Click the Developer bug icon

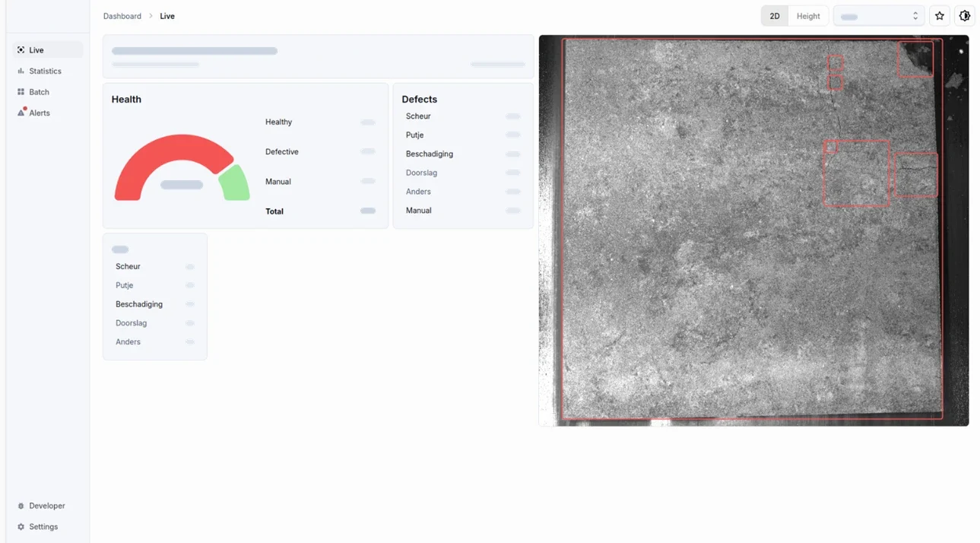click(x=21, y=506)
